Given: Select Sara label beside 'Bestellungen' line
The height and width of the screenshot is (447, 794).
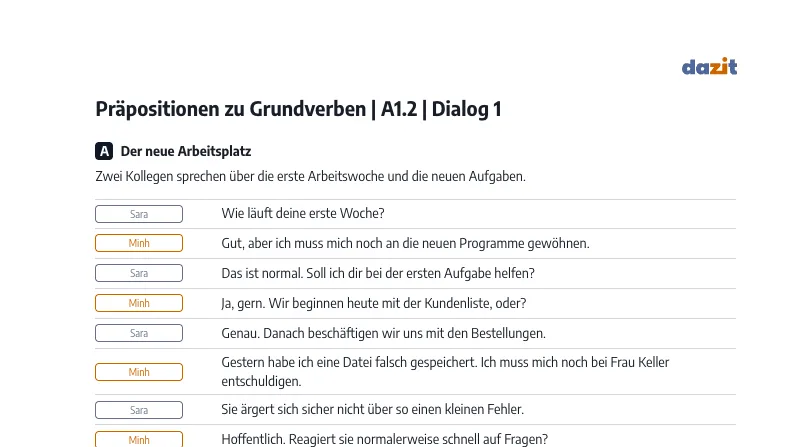Looking at the screenshot, I should [139, 333].
